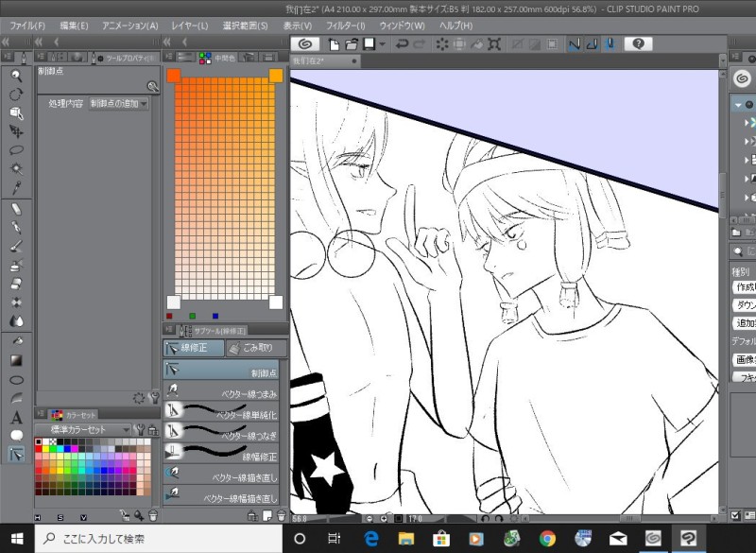Click the Windows search box ここに入力して検索
This screenshot has width=756, height=553.
[159, 539]
